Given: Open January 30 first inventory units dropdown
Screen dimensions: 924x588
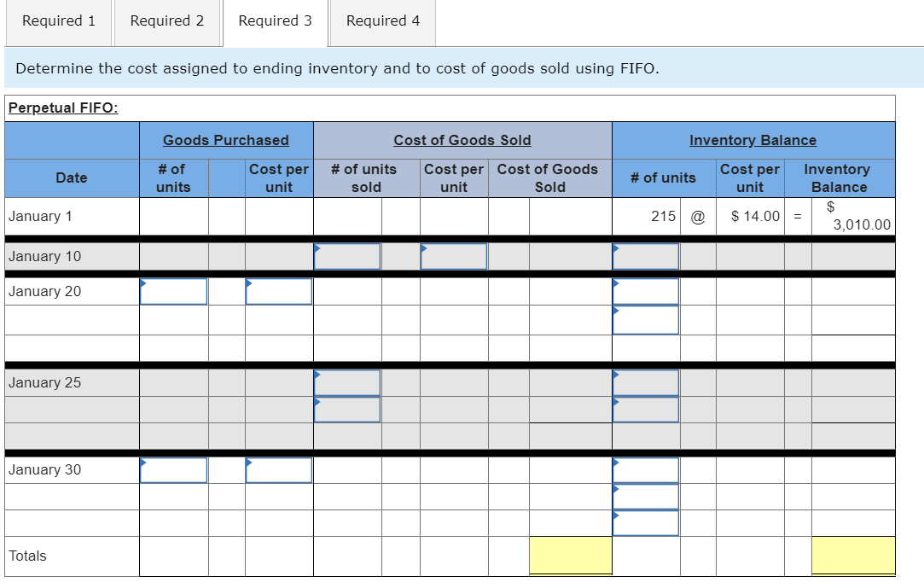Looking at the screenshot, I should coord(646,470).
